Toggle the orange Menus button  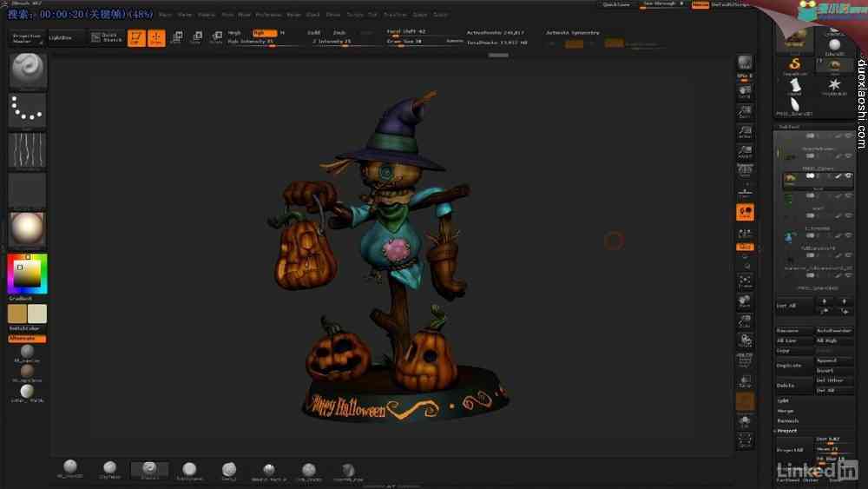pos(700,4)
